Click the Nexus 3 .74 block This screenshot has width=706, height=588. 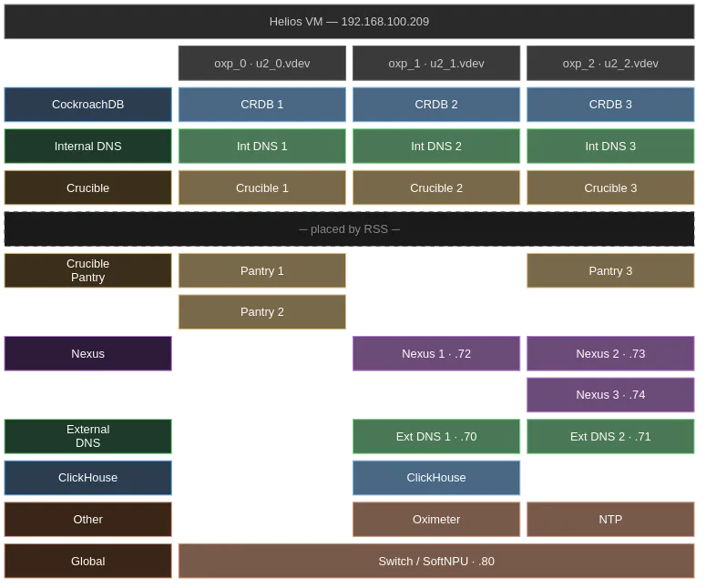(x=610, y=395)
